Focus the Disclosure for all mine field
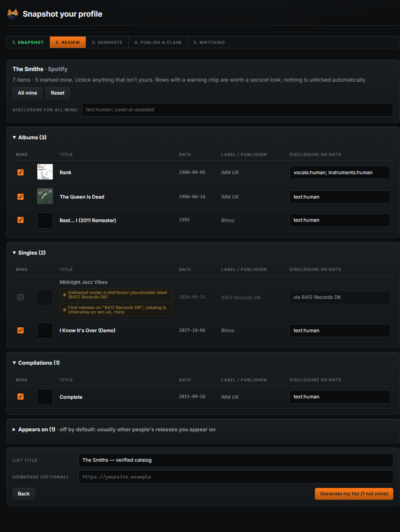Viewport: 400px width, 532px height. [238, 110]
